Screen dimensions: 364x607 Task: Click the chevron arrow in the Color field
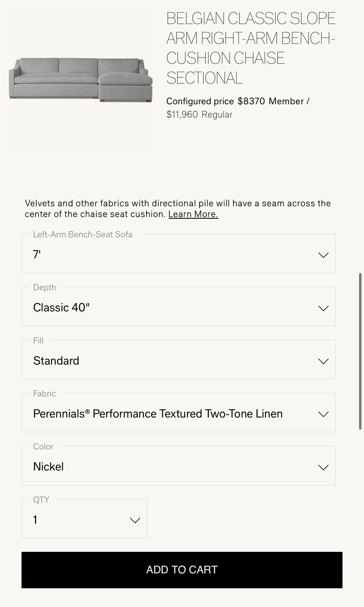pyautogui.click(x=323, y=467)
